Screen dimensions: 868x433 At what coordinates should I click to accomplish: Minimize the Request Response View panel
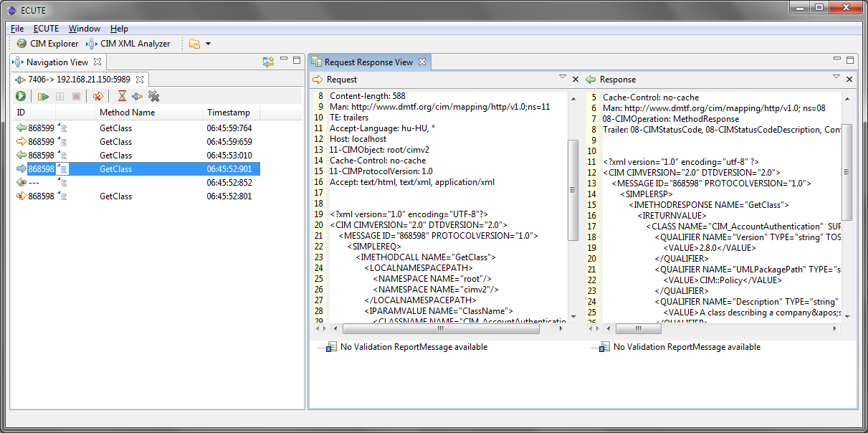(x=837, y=60)
